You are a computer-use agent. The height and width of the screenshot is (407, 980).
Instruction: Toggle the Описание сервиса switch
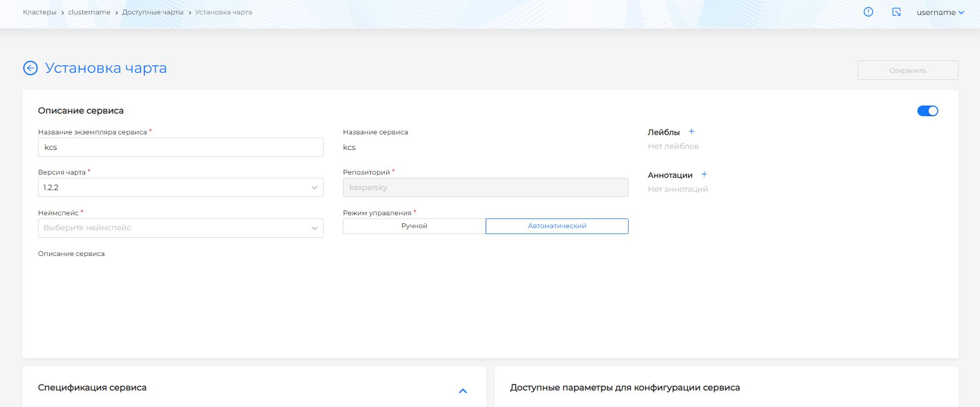pyautogui.click(x=928, y=111)
